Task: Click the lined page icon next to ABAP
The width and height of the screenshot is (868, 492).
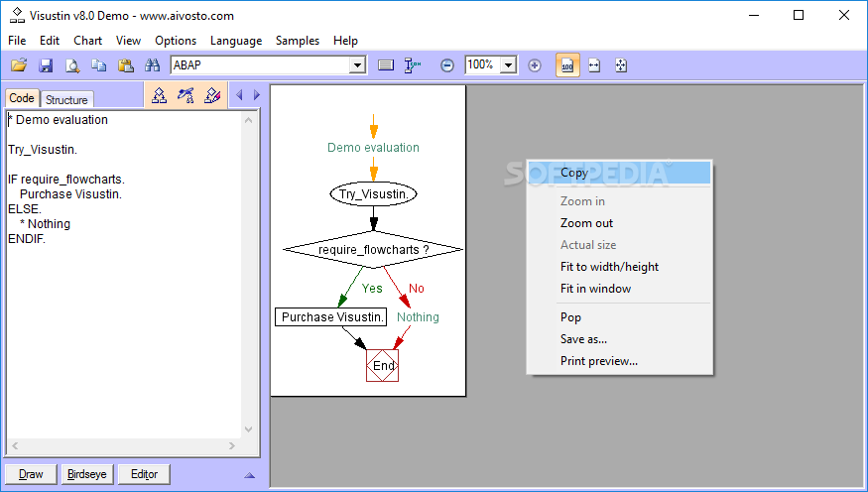Action: (386, 65)
